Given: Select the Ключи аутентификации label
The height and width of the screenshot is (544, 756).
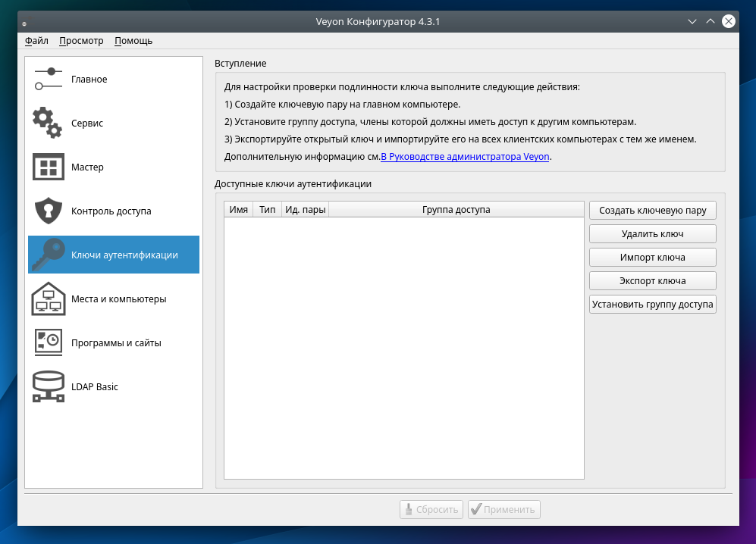Looking at the screenshot, I should 124,255.
